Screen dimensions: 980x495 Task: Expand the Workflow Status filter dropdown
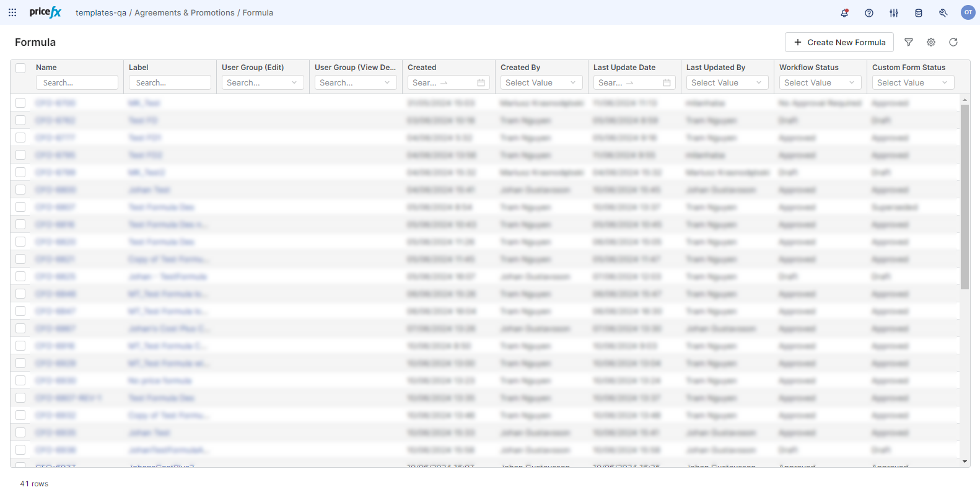820,82
